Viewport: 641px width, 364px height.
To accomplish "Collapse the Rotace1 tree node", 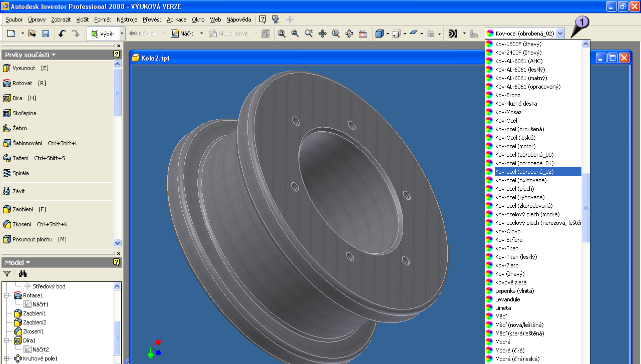I will 7,295.
